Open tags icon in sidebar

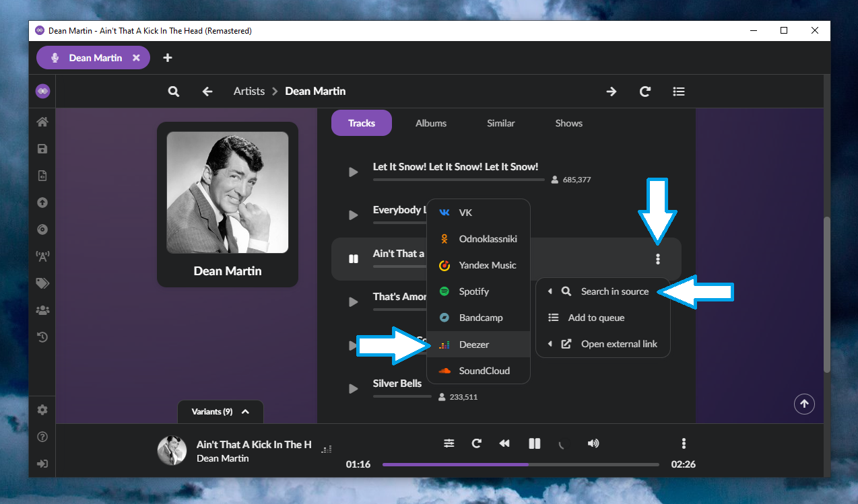click(x=42, y=283)
